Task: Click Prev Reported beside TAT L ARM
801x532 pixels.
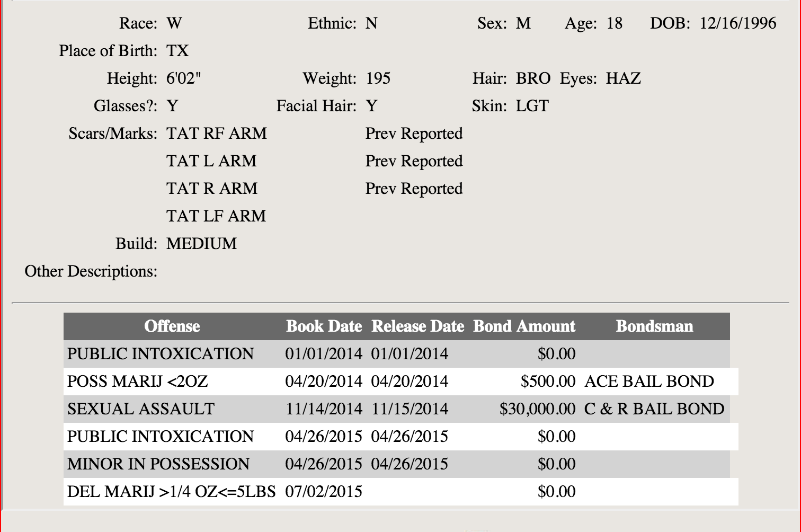Action: click(414, 161)
